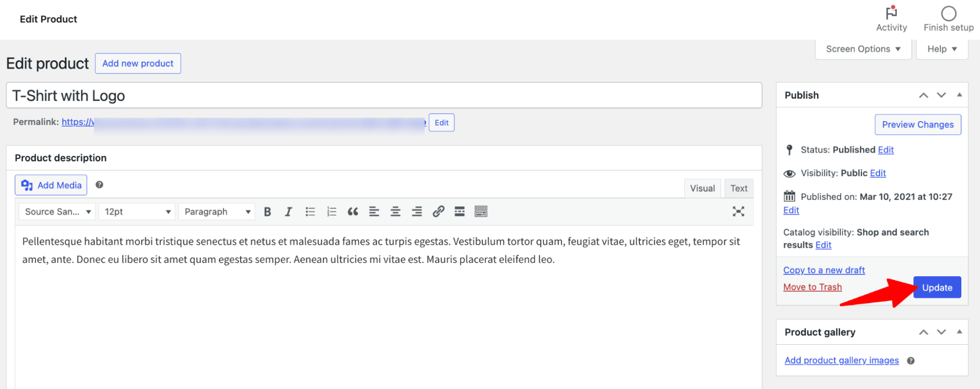
Task: Move Publish panel up
Action: click(x=923, y=95)
